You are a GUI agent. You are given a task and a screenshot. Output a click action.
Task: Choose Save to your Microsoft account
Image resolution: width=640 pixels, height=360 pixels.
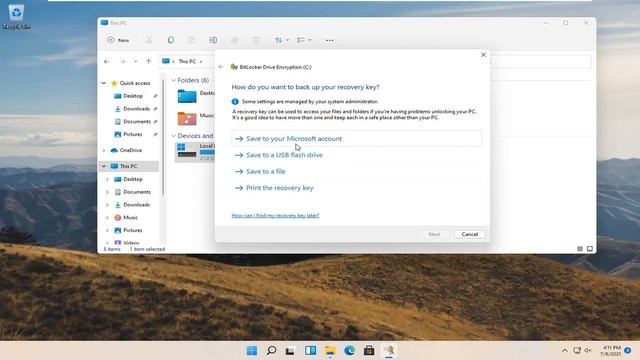click(356, 139)
